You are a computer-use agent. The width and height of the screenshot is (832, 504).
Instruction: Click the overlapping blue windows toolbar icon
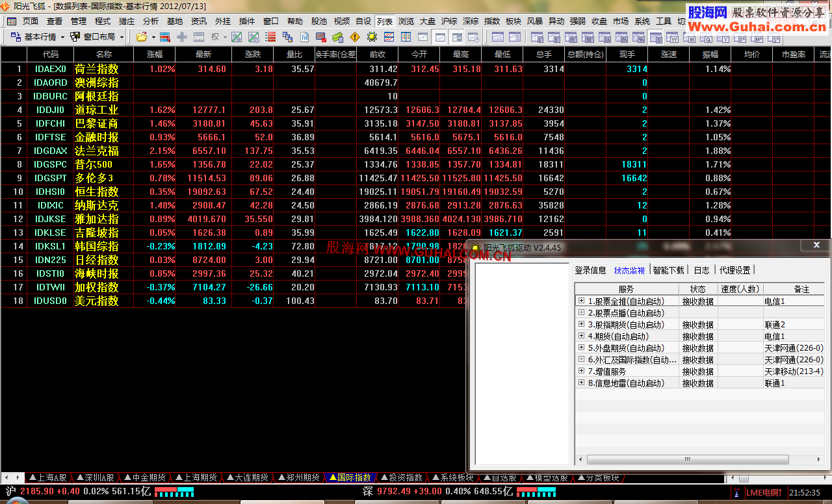pyautogui.click(x=287, y=37)
